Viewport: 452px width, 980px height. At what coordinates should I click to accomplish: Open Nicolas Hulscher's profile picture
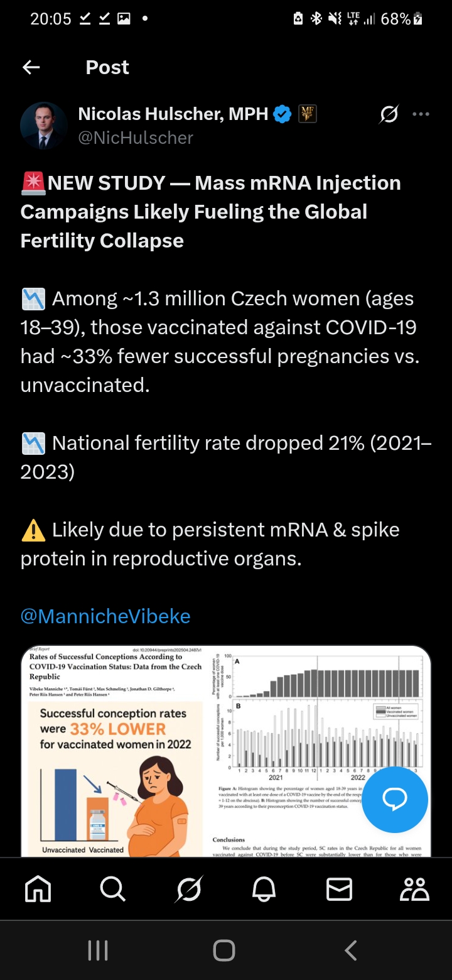click(43, 126)
